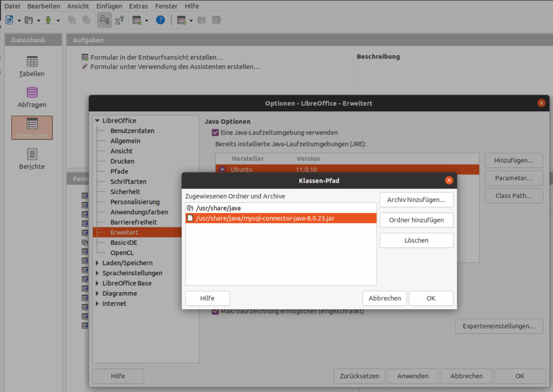Image resolution: width=553 pixels, height=392 pixels.
Task: Close the Klassen-Pfad dialog
Action: point(449,180)
